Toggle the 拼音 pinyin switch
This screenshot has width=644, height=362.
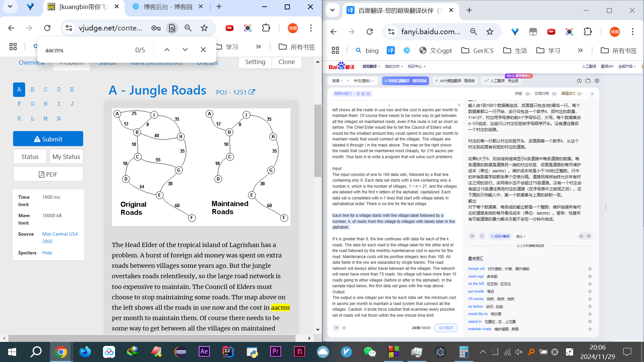[x=528, y=94]
